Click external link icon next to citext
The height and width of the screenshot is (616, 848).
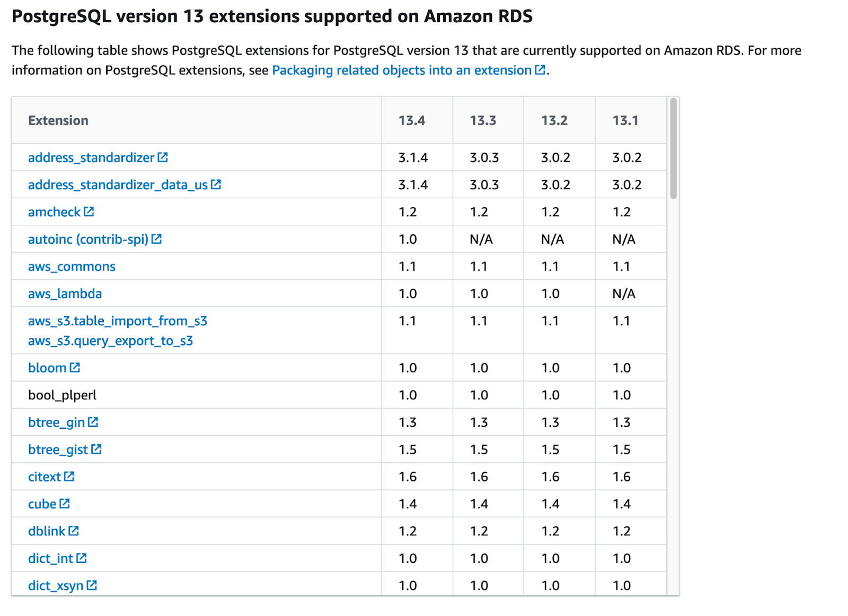point(69,477)
